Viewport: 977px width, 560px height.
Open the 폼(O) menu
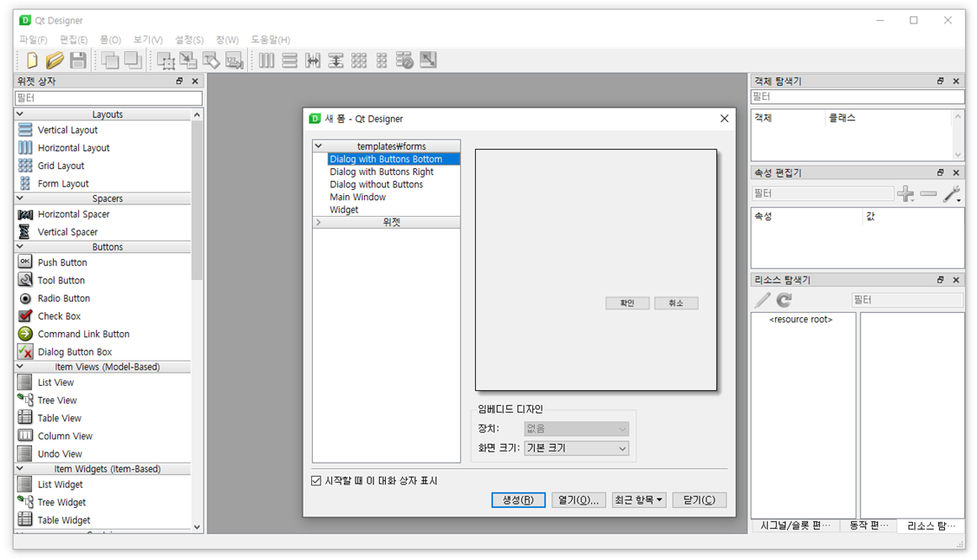(x=110, y=39)
